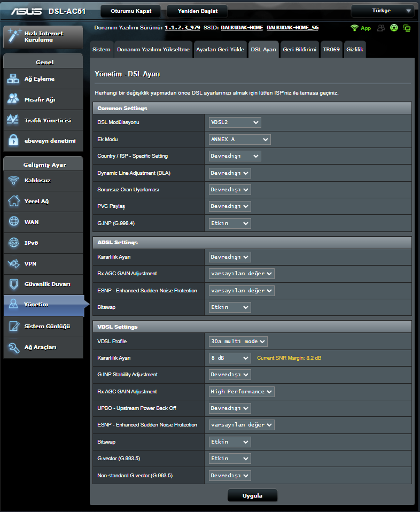The height and width of the screenshot is (512, 420).
Task: Open G.INP Stability Adjustment dropdown
Action: (x=230, y=375)
